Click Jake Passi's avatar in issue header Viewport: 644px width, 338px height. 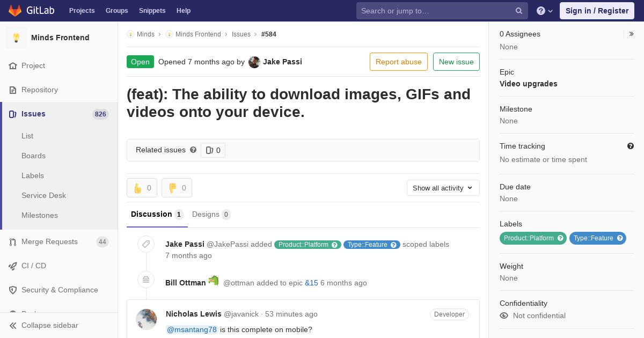[254, 62]
